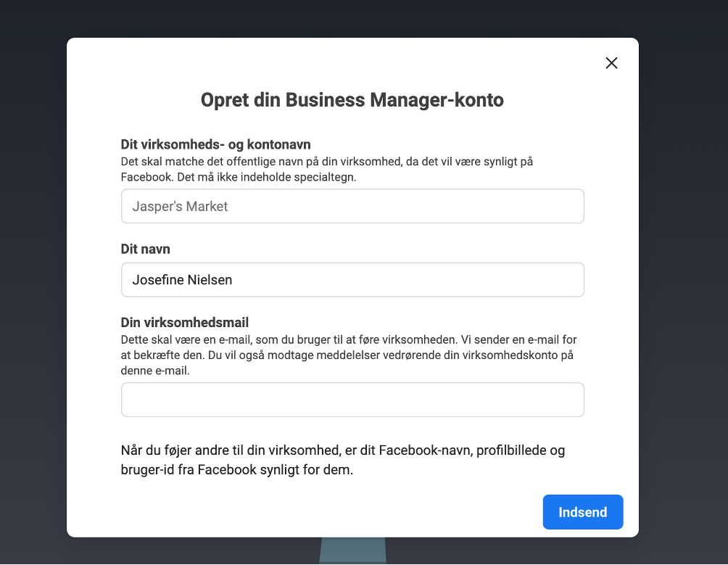Screen dimensions: 728x565
Task: Click the 'Din virksomhedsmail' label
Action: point(185,322)
